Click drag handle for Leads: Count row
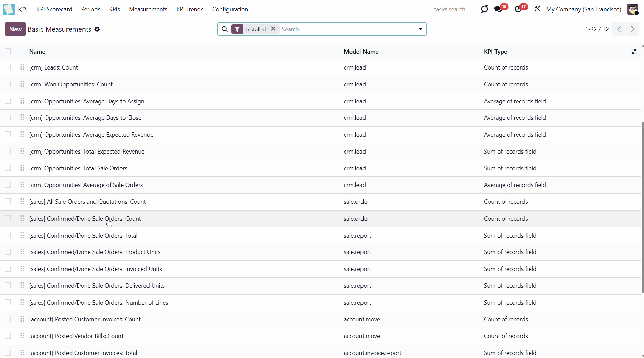644x358 pixels. [x=22, y=67]
